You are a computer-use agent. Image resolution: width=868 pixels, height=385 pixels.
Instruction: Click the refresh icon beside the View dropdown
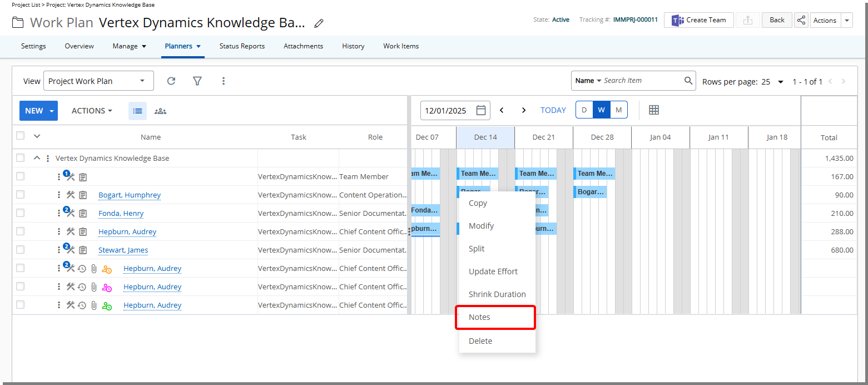coord(171,81)
